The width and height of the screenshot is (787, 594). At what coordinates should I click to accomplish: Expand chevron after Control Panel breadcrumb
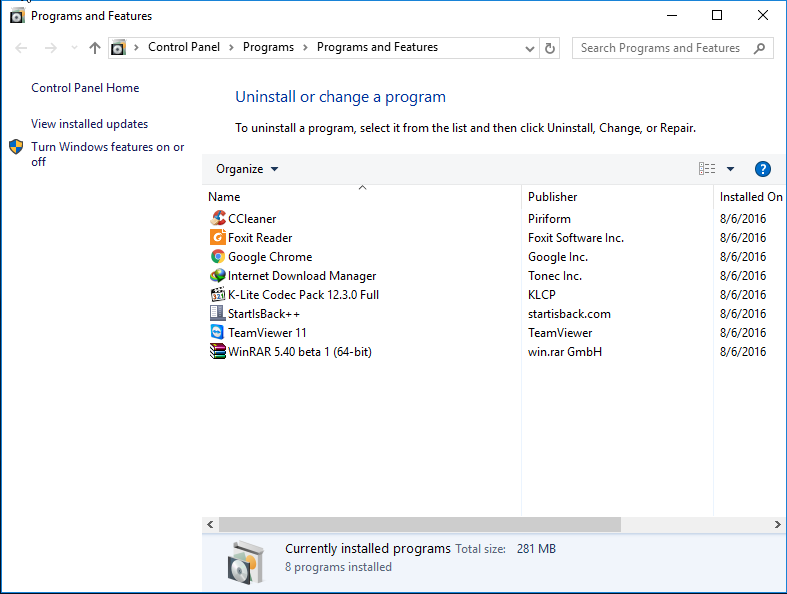(x=231, y=48)
